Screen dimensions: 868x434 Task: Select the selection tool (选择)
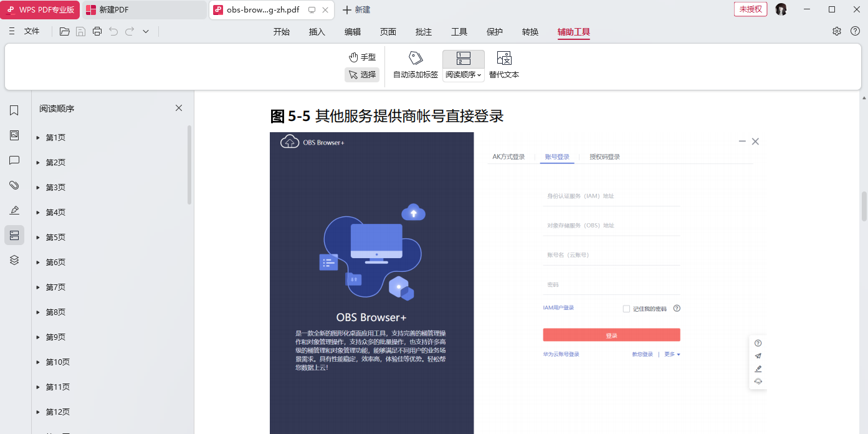362,75
